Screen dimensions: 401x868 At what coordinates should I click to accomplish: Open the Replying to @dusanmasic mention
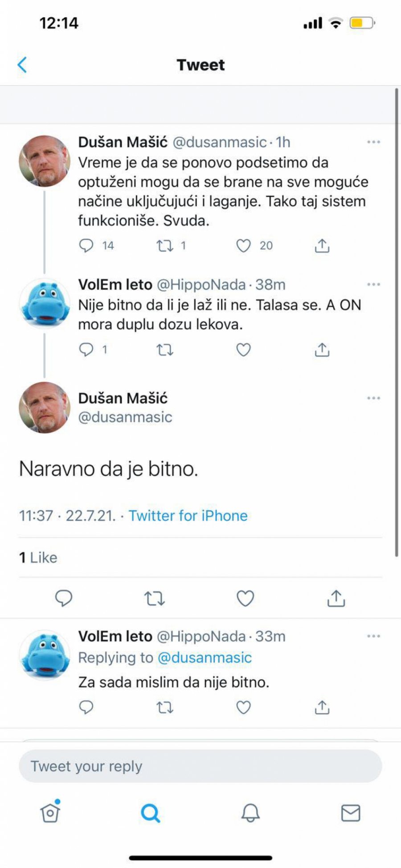pyautogui.click(x=205, y=657)
